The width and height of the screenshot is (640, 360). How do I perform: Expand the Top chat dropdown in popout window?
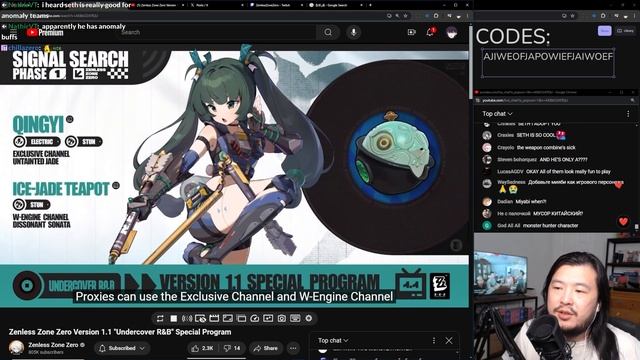click(497, 114)
